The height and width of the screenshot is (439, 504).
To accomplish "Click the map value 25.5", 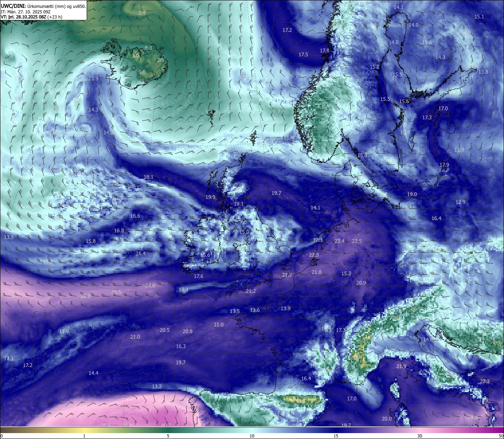I will pos(116,292).
